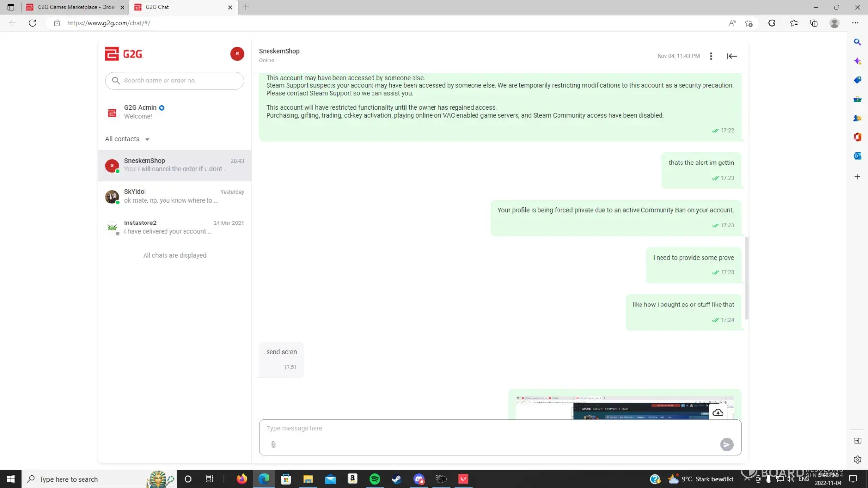The height and width of the screenshot is (488, 868).
Task: Open a new browser tab
Action: (246, 7)
